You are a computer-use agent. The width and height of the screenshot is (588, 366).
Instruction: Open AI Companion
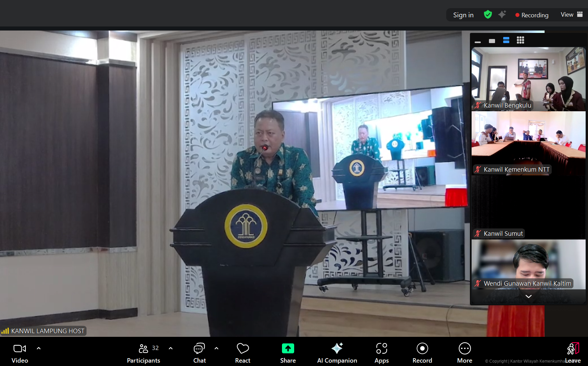tap(337, 348)
